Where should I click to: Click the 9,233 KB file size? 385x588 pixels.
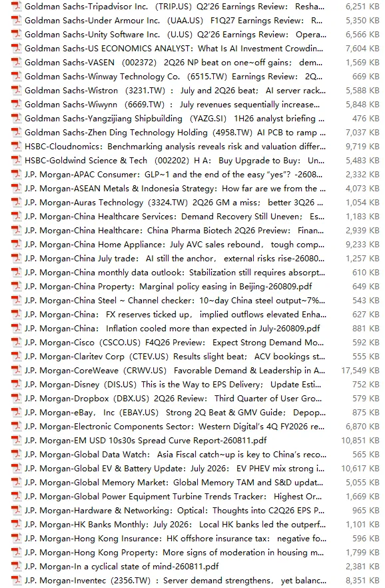[x=362, y=245]
